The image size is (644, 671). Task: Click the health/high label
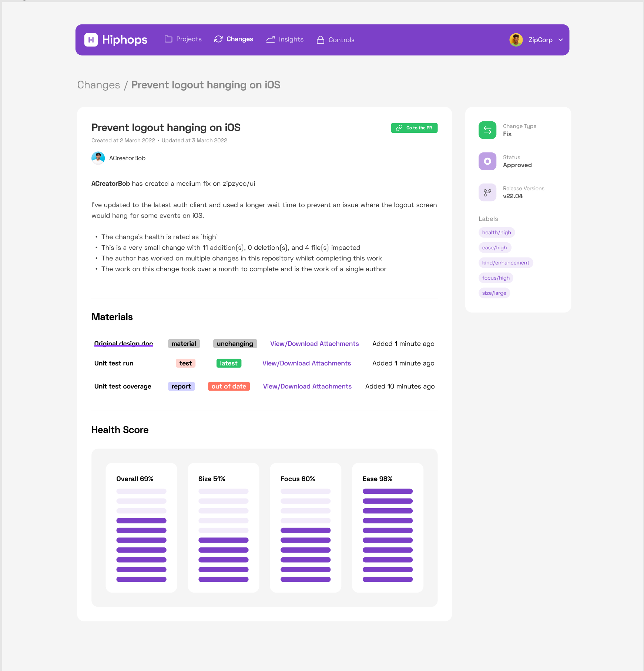coord(497,232)
